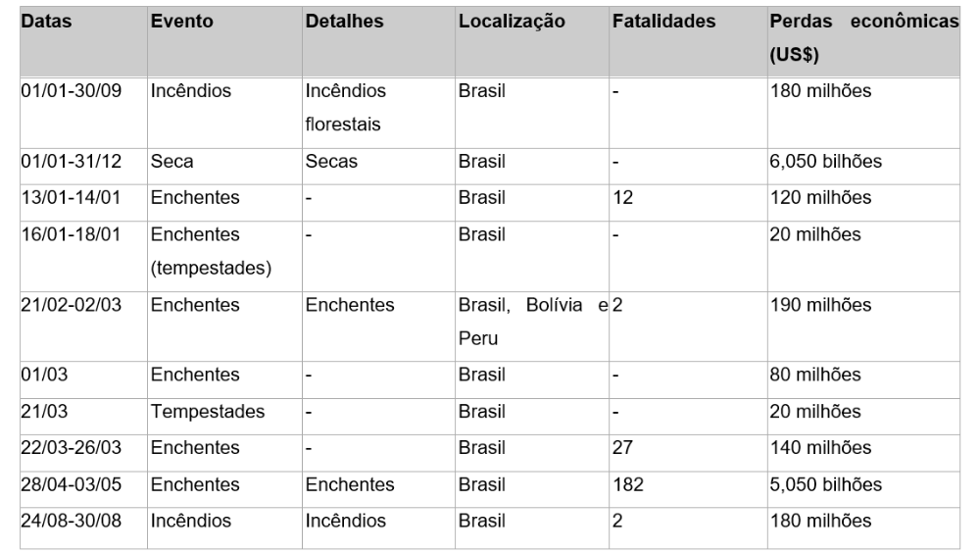This screenshot has height=552, width=980.
Task: Click the Fatalidades column header
Action: point(688,42)
